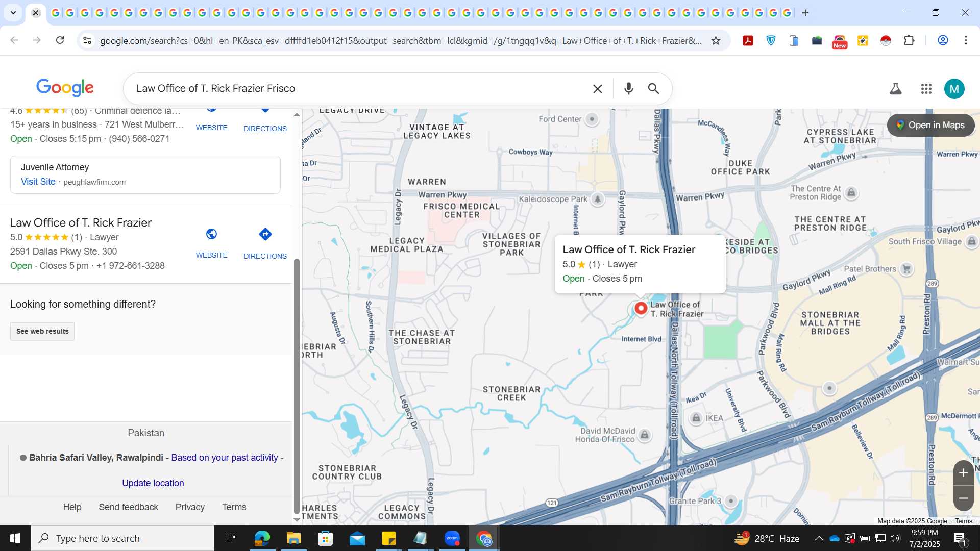Click the magnifier search button
The image size is (980, 551).
click(x=653, y=89)
